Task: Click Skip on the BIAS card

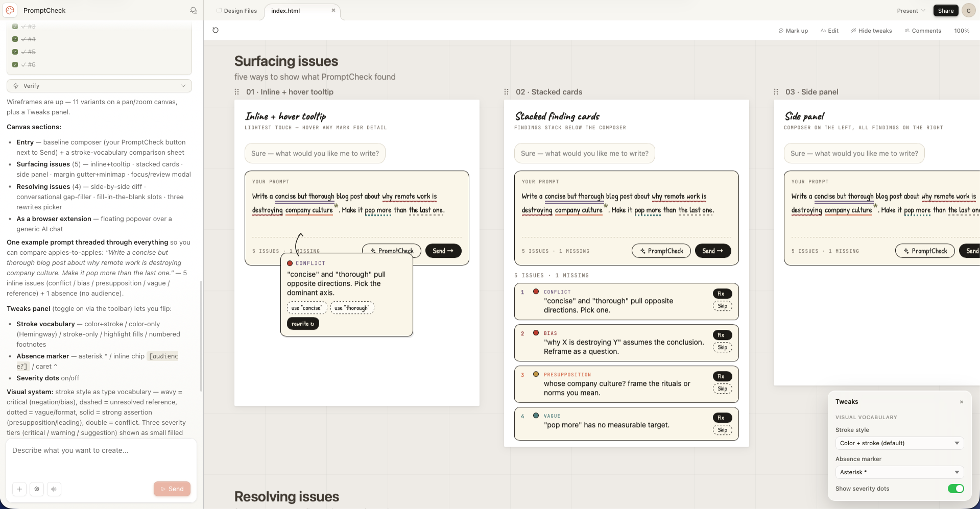Action: click(722, 348)
